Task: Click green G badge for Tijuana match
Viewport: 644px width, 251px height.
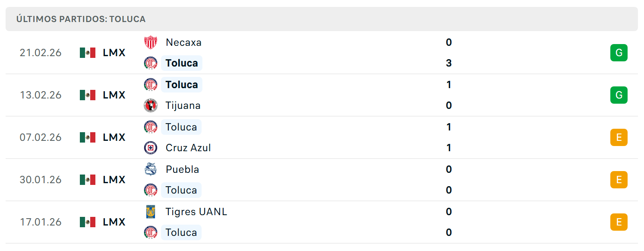Action: 619,95
